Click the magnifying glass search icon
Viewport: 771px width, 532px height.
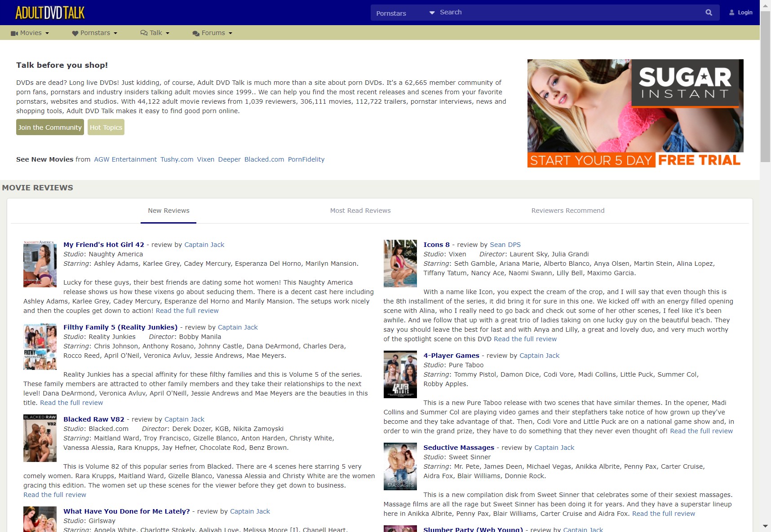(709, 13)
